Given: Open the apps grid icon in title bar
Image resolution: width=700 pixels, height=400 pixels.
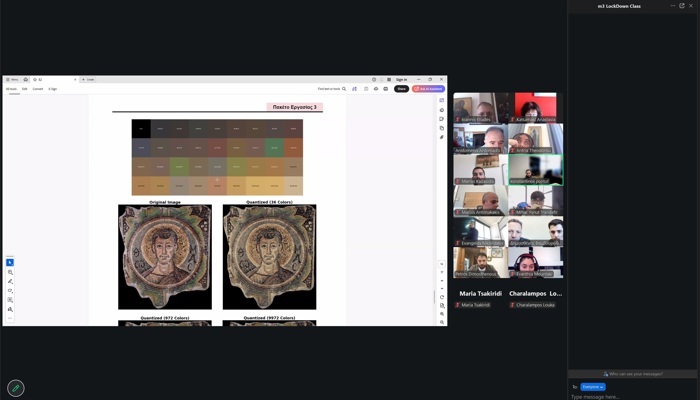Looking at the screenshot, I should point(389,79).
